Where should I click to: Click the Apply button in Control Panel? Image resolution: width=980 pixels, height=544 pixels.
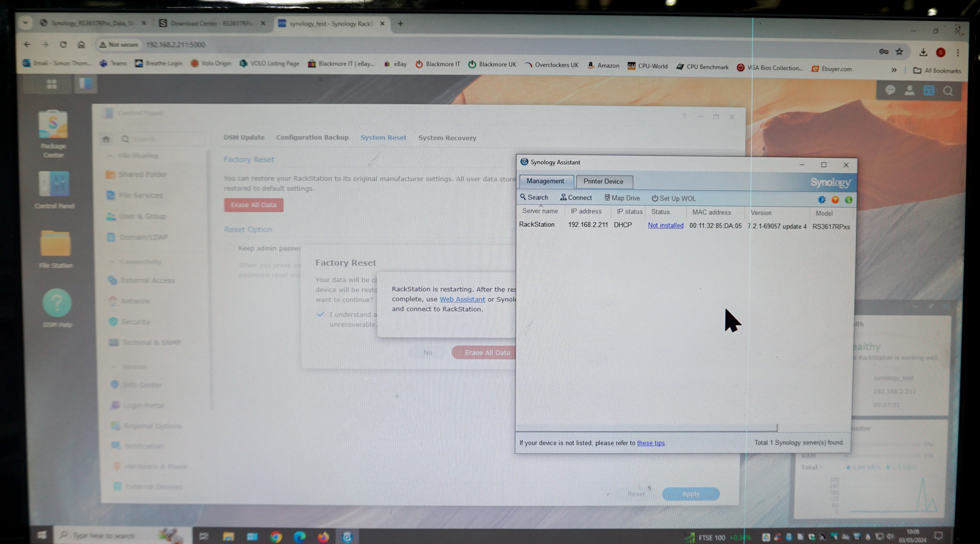coord(691,494)
